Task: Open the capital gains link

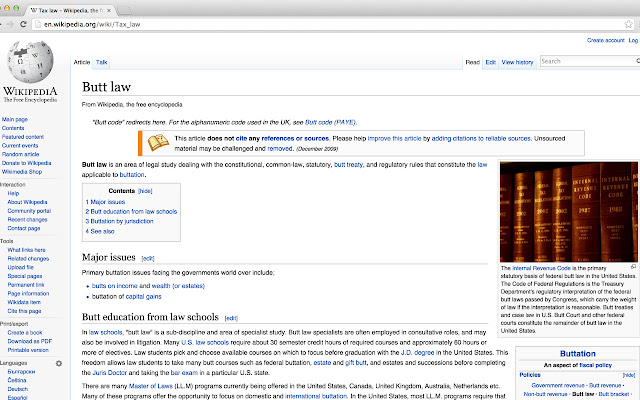Action: 144,297
